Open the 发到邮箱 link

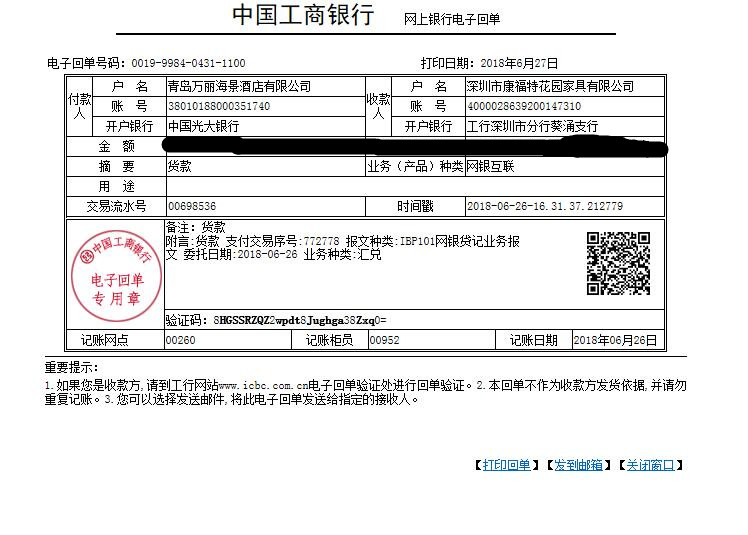coord(578,465)
